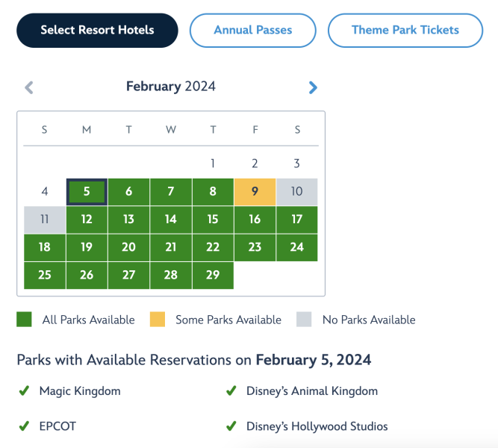Screen dimensions: 498x448
Task: Switch to the Theme Park Tickets tab
Action: [x=405, y=31]
